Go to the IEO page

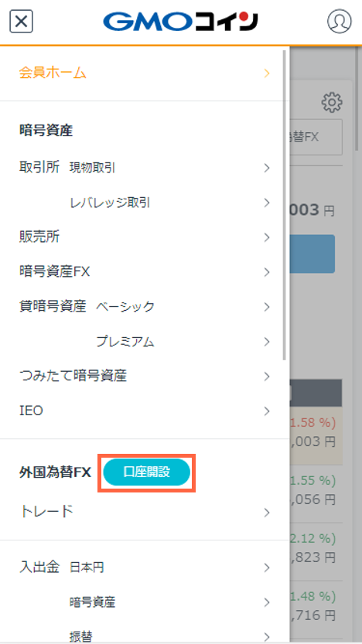[144, 411]
